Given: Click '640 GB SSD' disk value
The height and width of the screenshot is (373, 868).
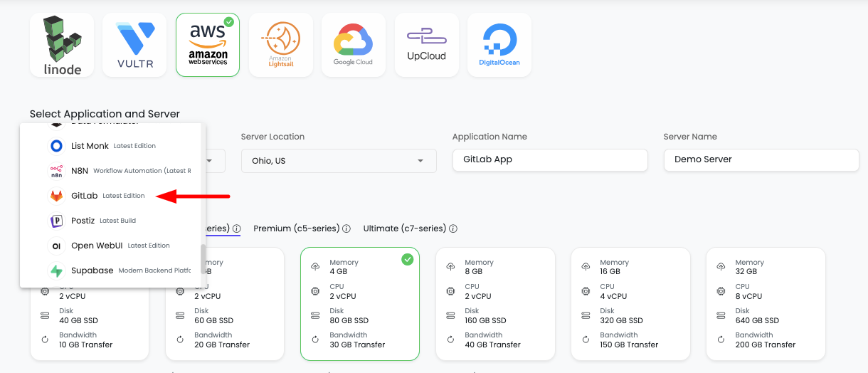Looking at the screenshot, I should pos(757,320).
